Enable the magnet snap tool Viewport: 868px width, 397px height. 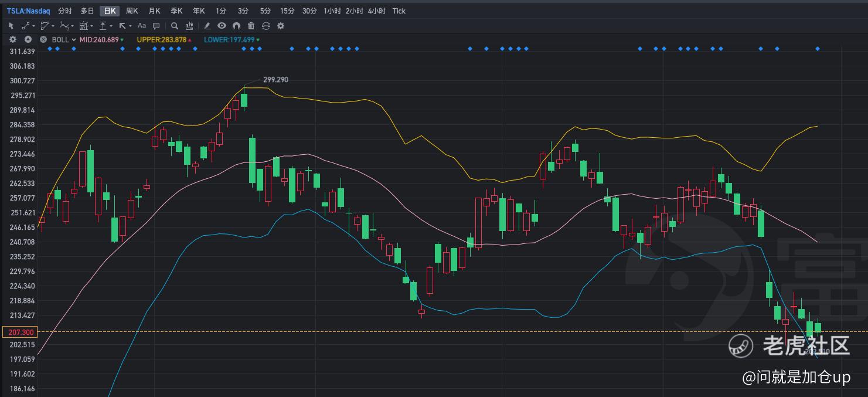236,26
